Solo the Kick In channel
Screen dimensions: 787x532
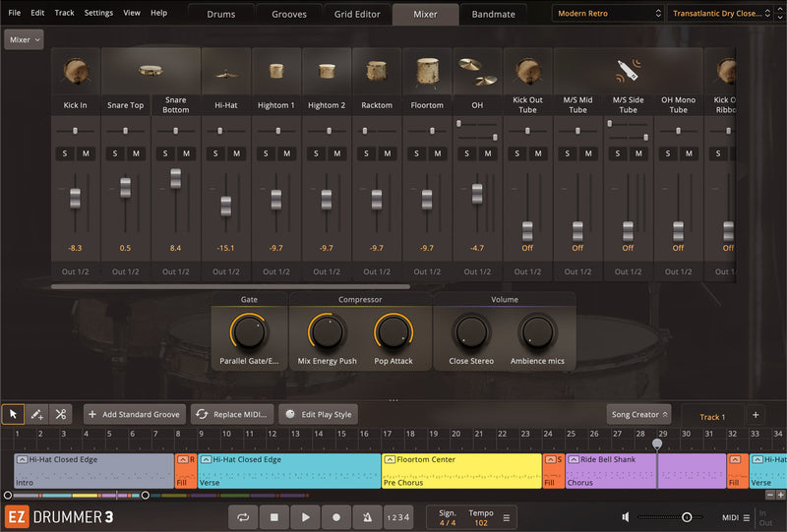(65, 153)
